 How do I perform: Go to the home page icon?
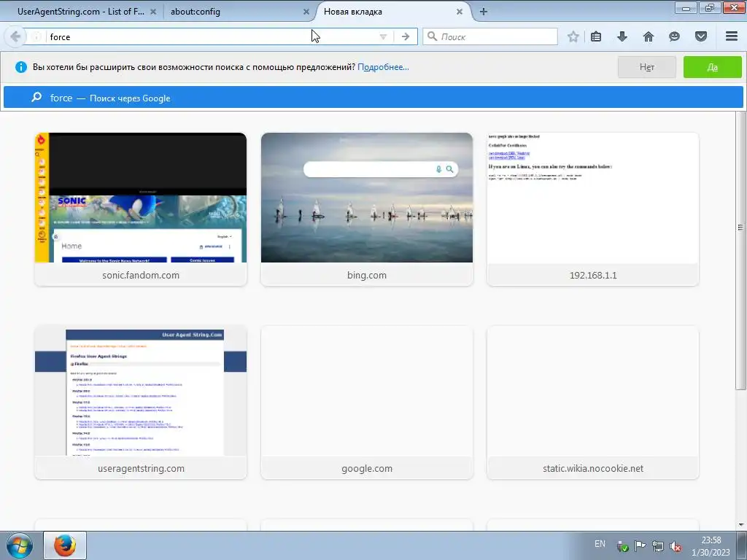[649, 36]
